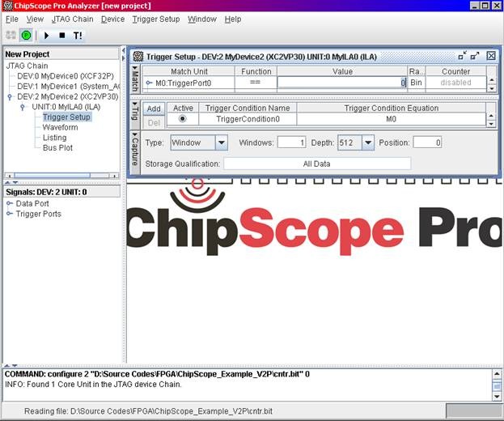Open the View menu
Image resolution: width=504 pixels, height=421 pixels.
coord(35,19)
